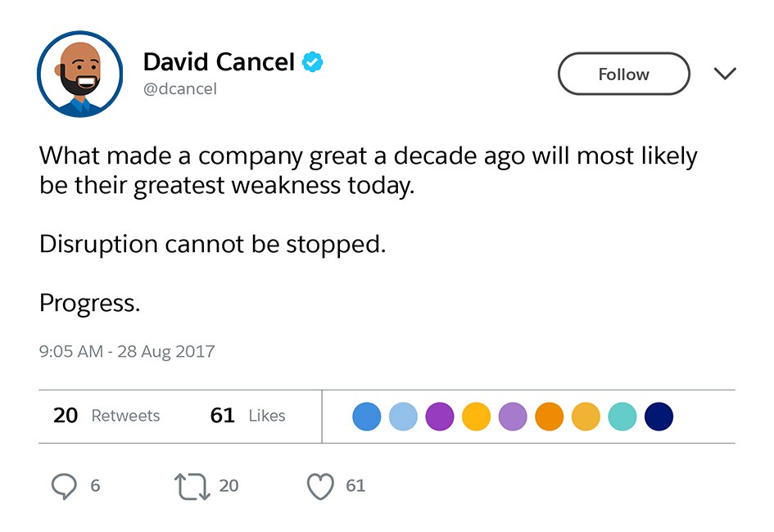Expand the tweet options chevron
Viewport: 774px width, 532px height.
[725, 74]
